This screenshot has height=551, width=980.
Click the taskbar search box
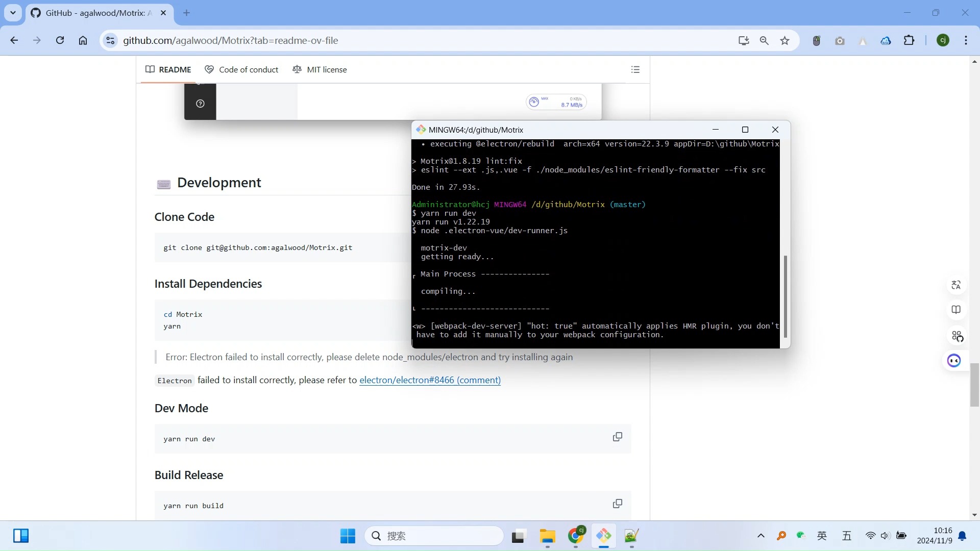point(434,536)
